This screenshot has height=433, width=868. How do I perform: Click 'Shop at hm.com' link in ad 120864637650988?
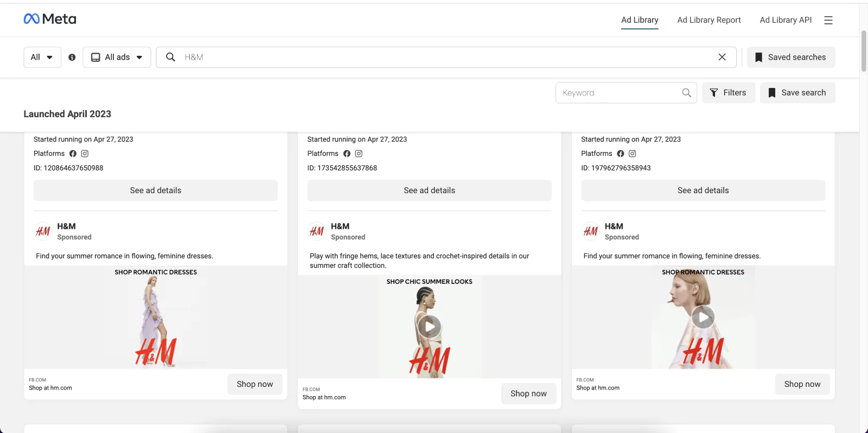click(50, 388)
